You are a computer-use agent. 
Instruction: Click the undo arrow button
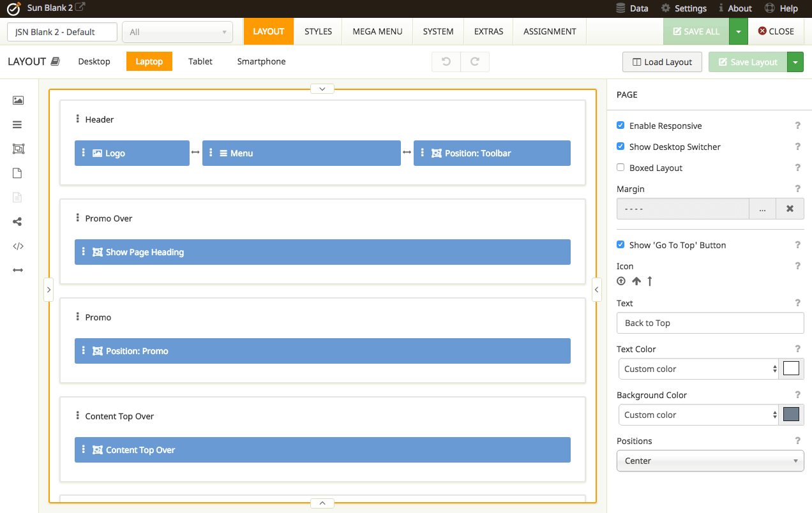(446, 62)
